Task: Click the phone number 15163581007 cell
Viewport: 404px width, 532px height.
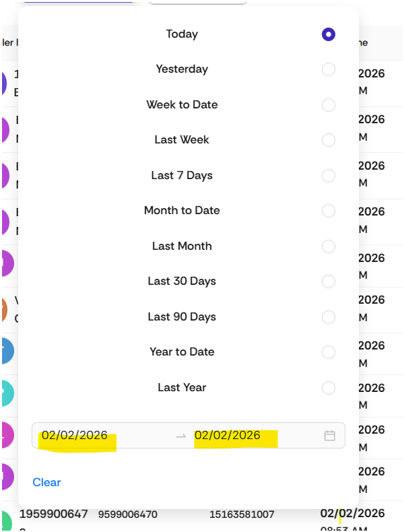Action: 242,514
